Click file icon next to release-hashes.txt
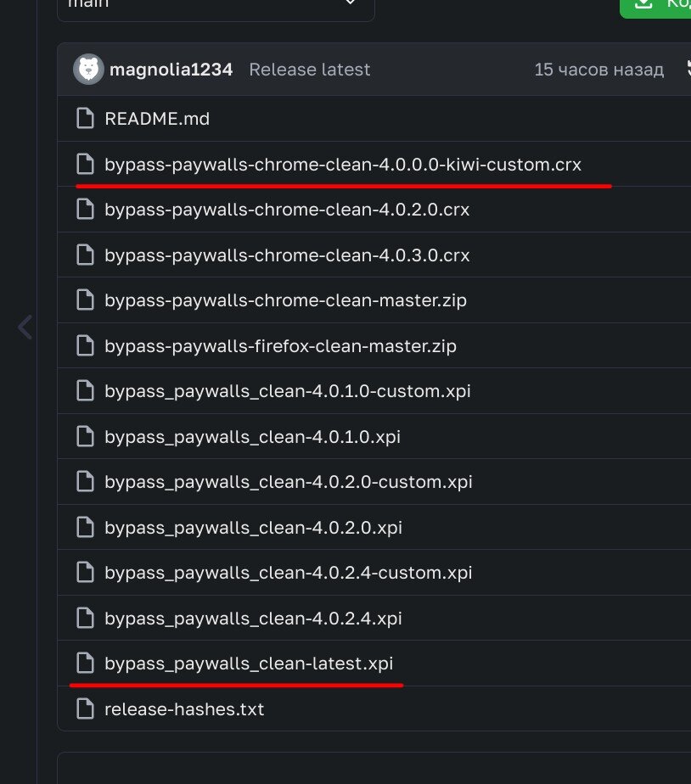 [85, 708]
